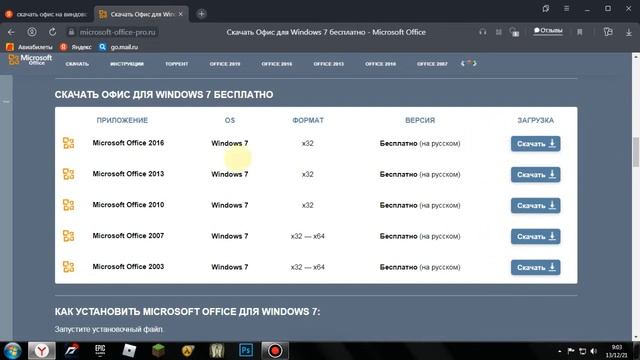640x360 pixels.
Task: Show hidden tray icons arrow
Action: tap(560, 351)
